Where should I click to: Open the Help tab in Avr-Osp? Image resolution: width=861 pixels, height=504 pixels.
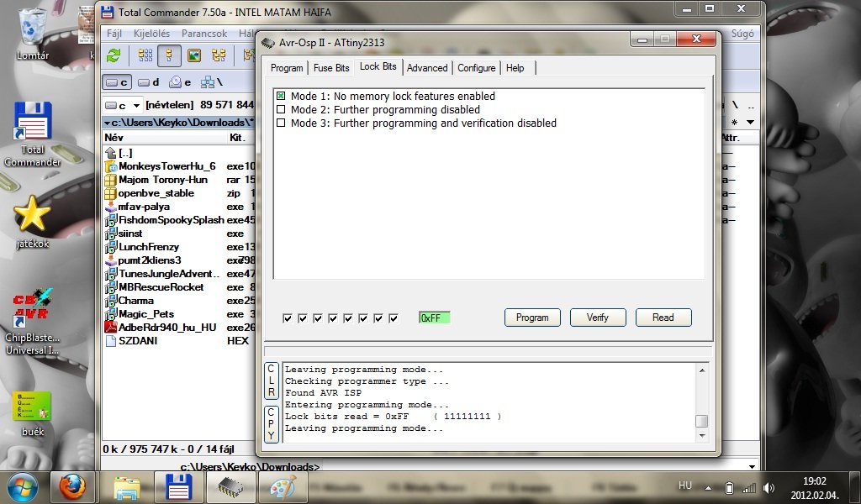click(x=515, y=68)
